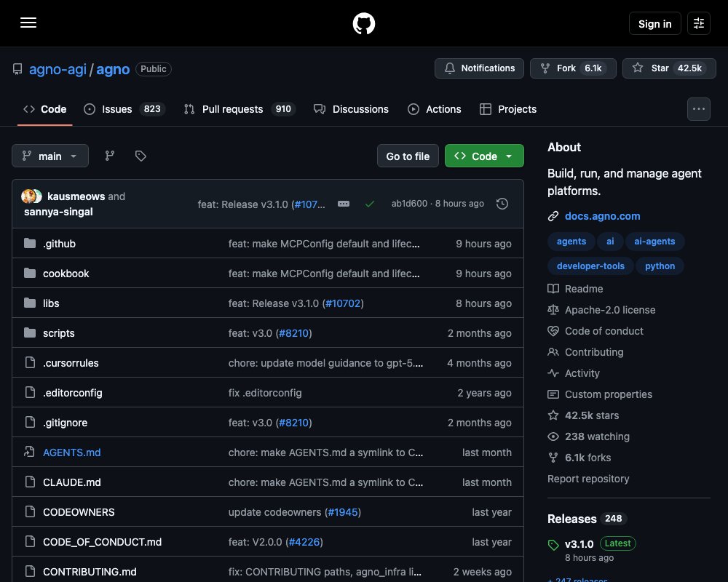
Task: Open the Discussions tab
Action: (x=351, y=109)
